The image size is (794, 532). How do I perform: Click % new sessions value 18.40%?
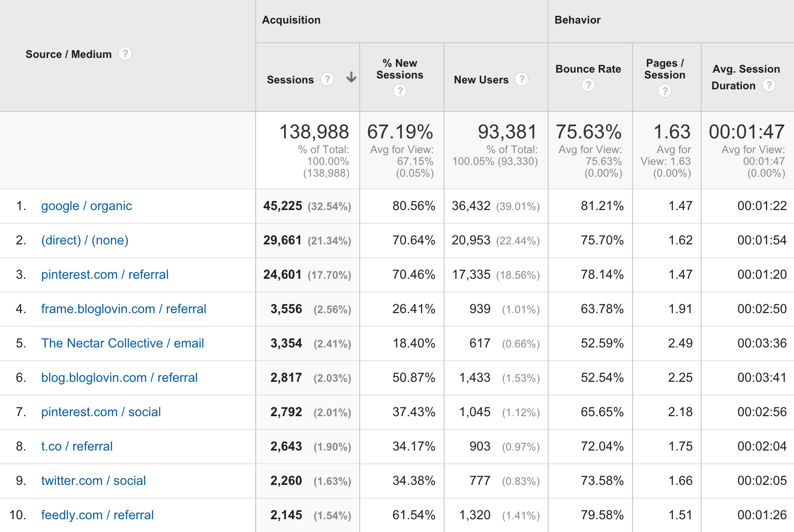tap(414, 343)
